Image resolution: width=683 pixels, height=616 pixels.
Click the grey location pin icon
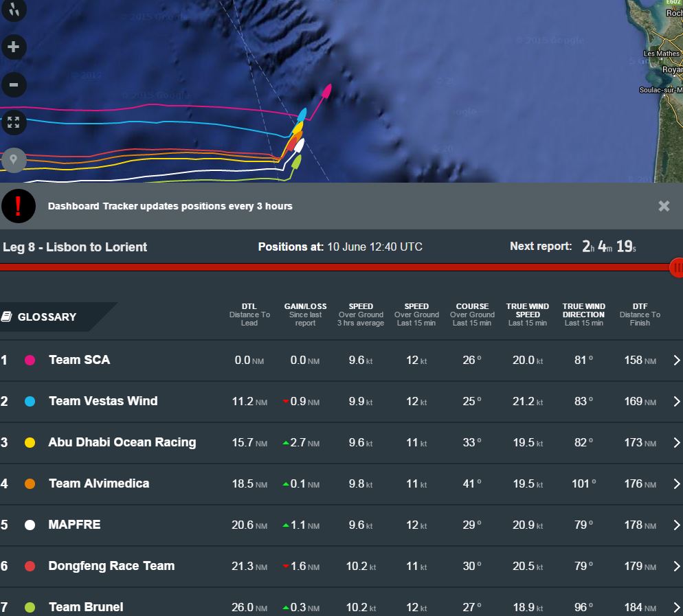pyautogui.click(x=14, y=160)
